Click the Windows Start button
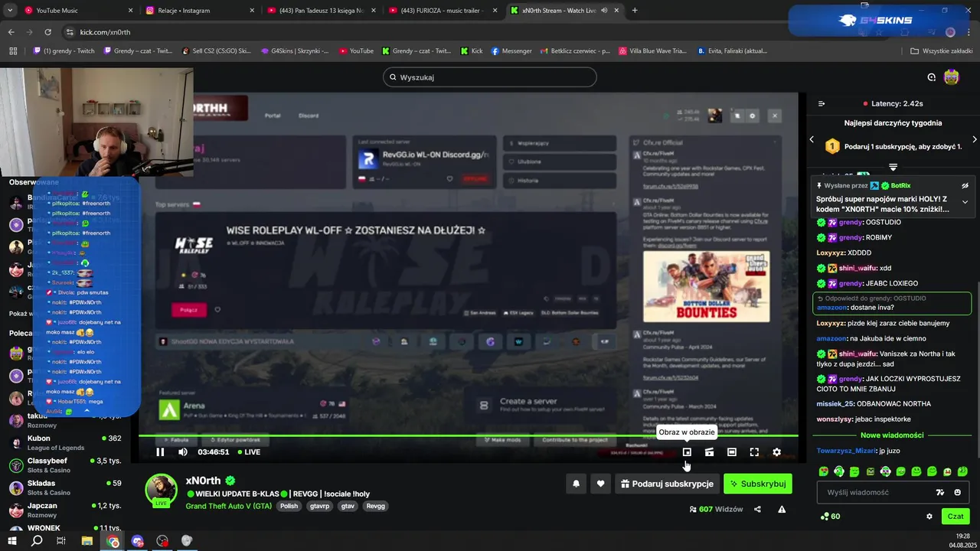This screenshot has height=551, width=980. coord(11,541)
